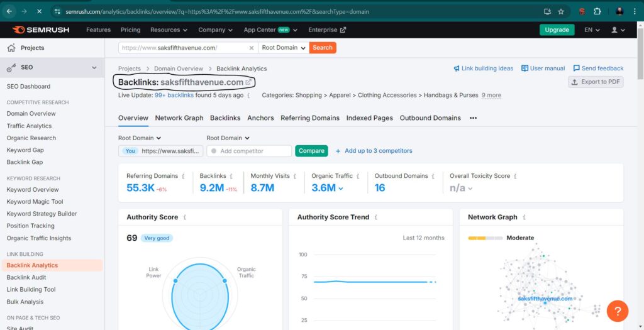Click the orange Search button
Image resolution: width=644 pixels, height=330 pixels.
[323, 48]
